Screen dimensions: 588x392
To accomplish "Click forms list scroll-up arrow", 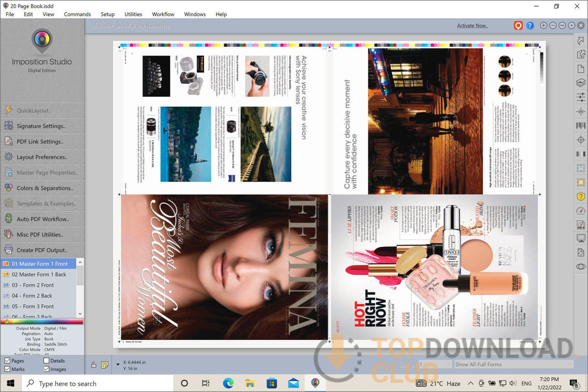I will (x=80, y=262).
